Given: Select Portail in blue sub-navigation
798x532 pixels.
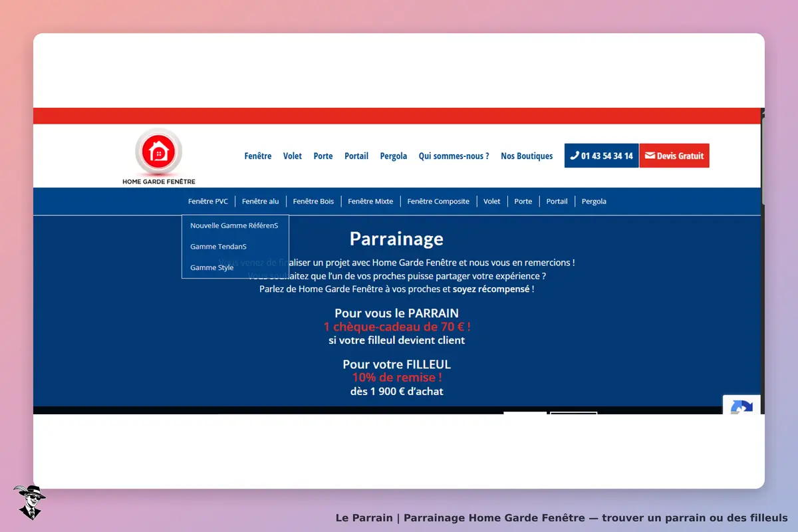Looking at the screenshot, I should click(x=557, y=201).
